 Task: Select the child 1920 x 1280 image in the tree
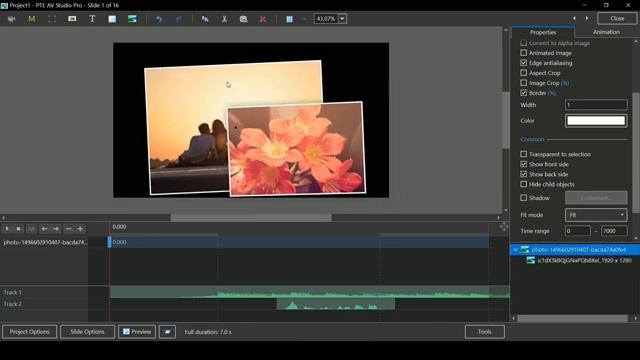(584, 260)
